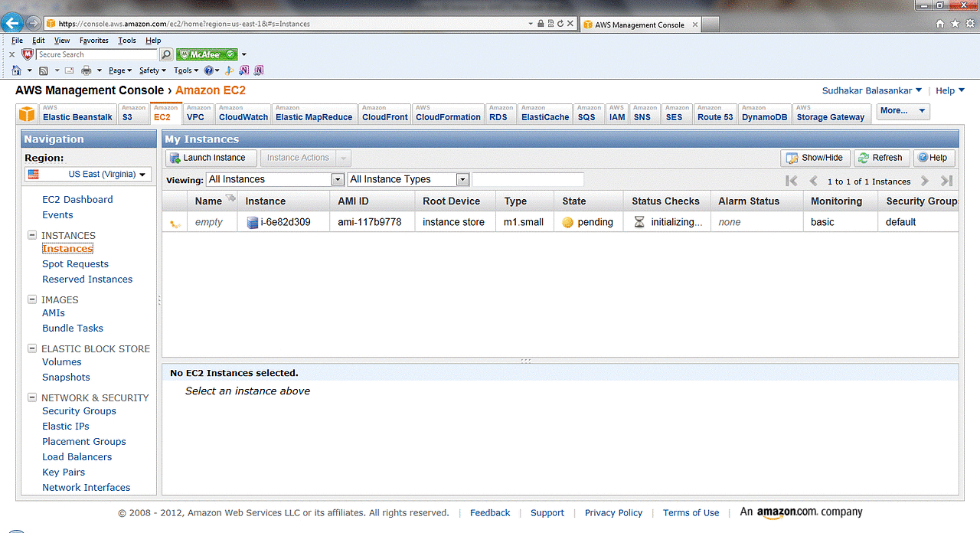Image resolution: width=980 pixels, height=533 pixels.
Task: Collapse the INSTANCES navigation section
Action: tap(32, 235)
